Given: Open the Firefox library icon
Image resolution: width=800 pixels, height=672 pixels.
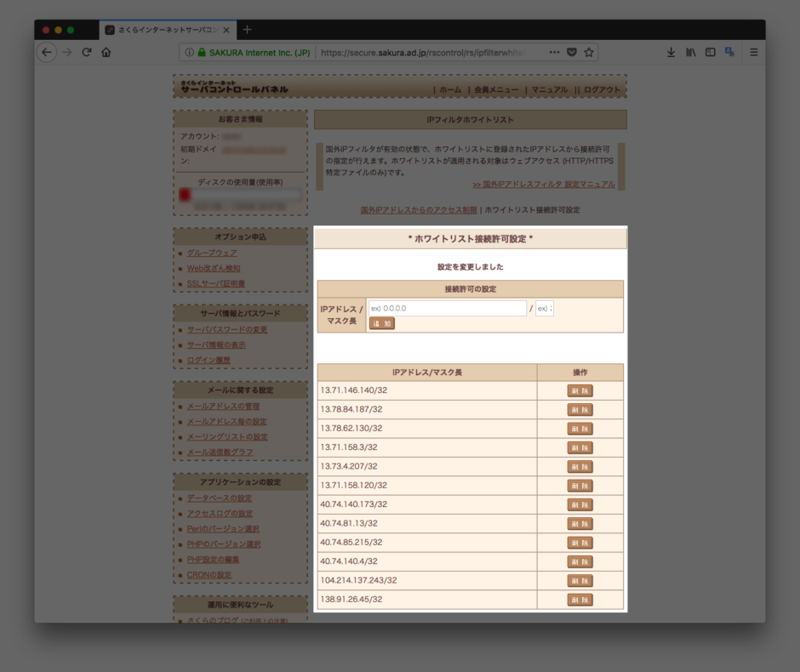Looking at the screenshot, I should (691, 51).
